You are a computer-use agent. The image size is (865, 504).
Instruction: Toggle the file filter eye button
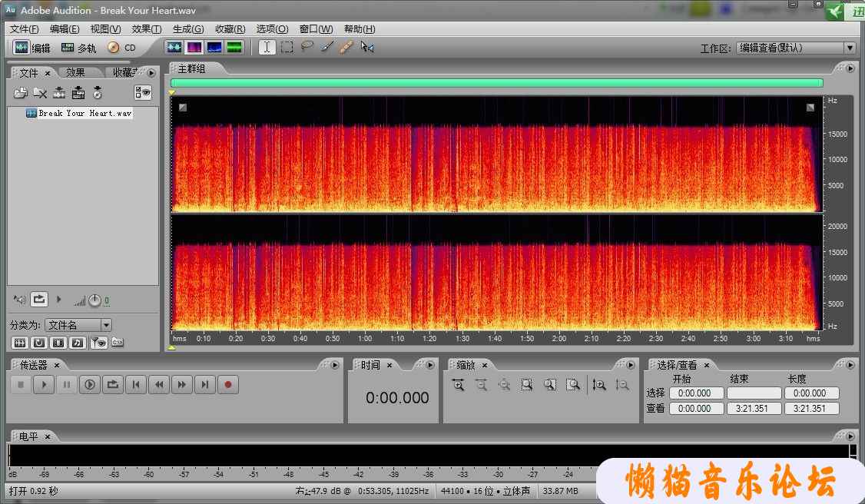[98, 343]
